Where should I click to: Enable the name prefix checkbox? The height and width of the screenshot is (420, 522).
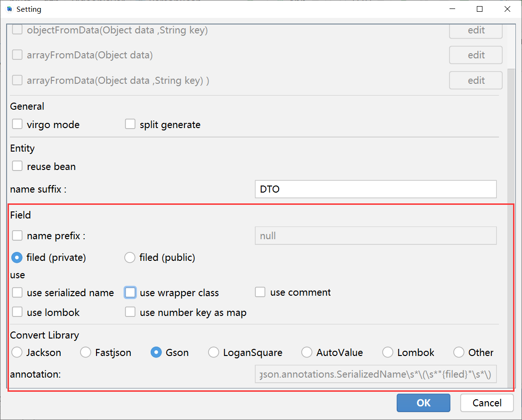(17, 235)
